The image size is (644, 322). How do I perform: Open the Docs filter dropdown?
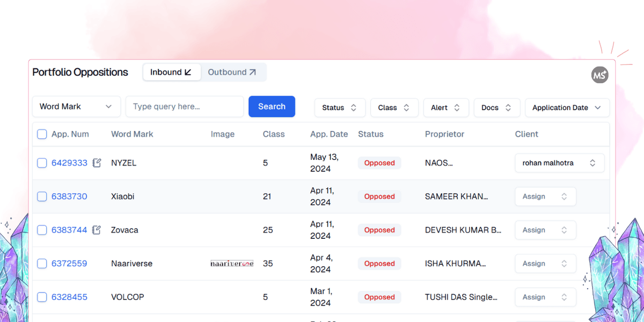[496, 108]
